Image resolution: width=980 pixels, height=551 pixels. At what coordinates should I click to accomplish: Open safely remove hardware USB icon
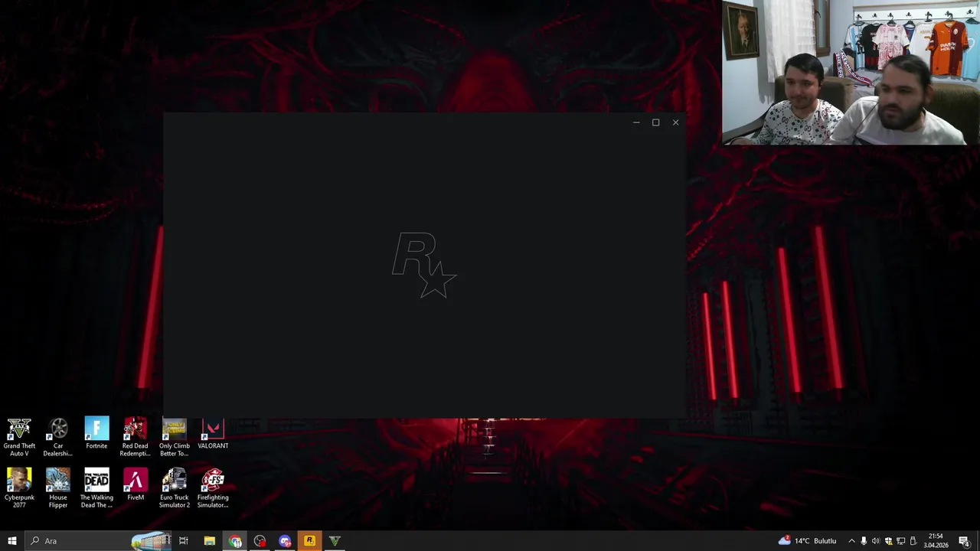pos(913,541)
